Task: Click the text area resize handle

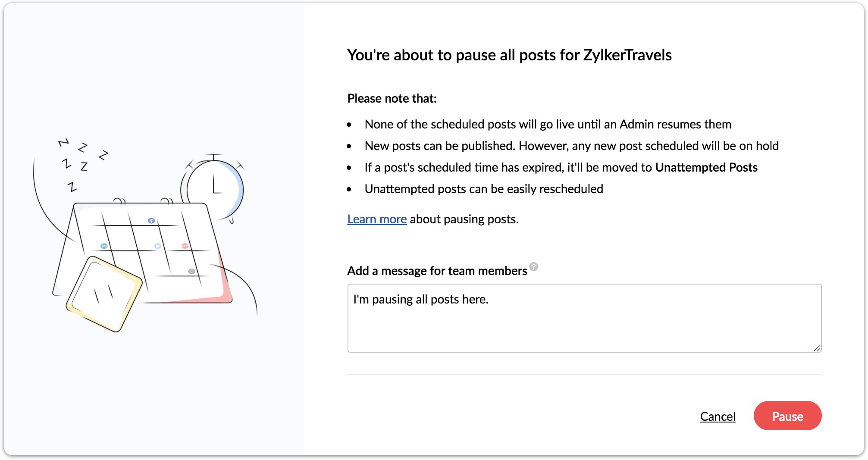Action: [817, 348]
